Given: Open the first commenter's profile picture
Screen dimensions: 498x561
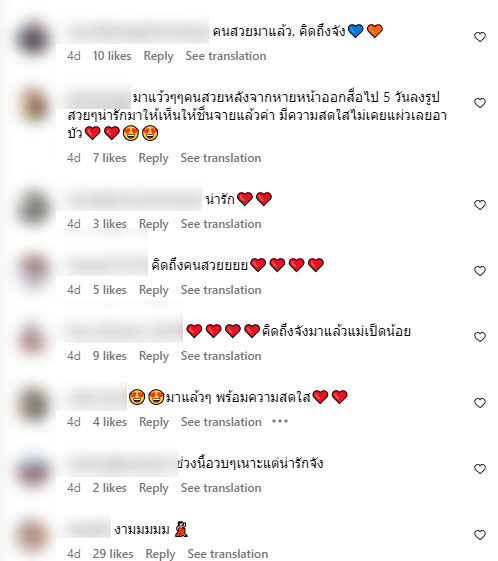Looking at the screenshot, I should (33, 39).
